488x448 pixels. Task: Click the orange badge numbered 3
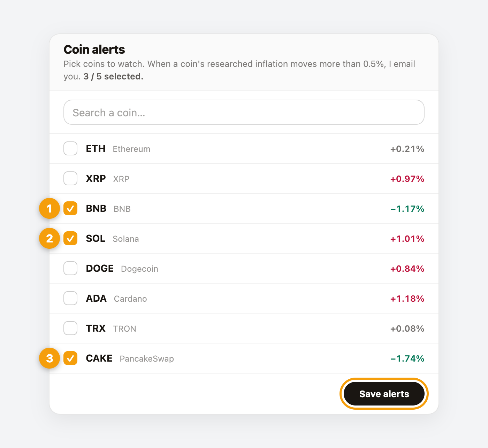(x=49, y=358)
